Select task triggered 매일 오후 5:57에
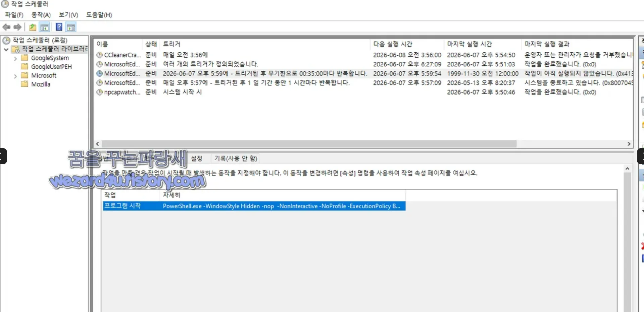644x312 pixels. 363,83
